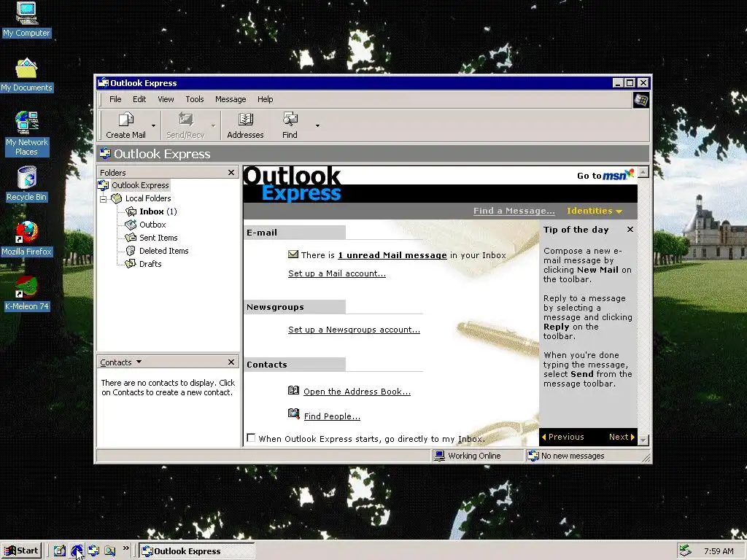The height and width of the screenshot is (560, 747).
Task: Select the Recycle Bin desktop icon
Action: click(26, 184)
